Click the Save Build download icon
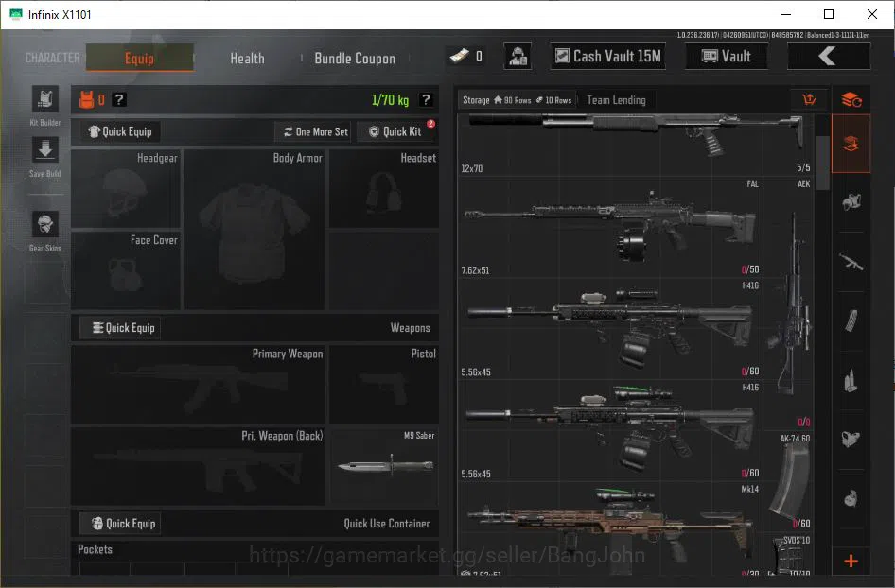 click(45, 150)
